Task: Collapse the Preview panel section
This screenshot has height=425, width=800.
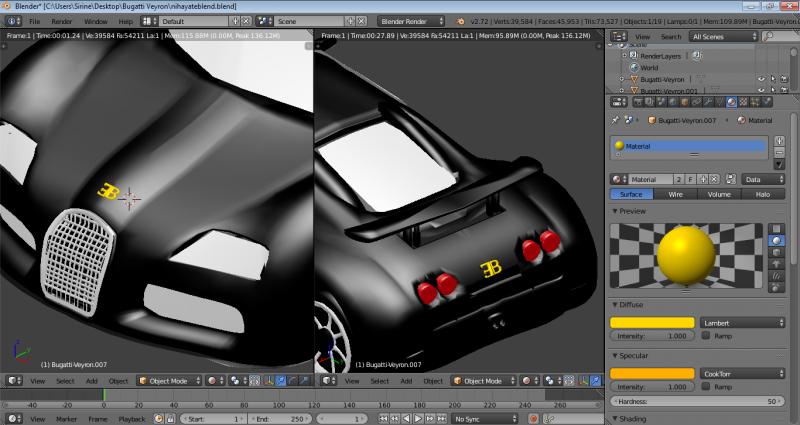Action: pos(632,211)
